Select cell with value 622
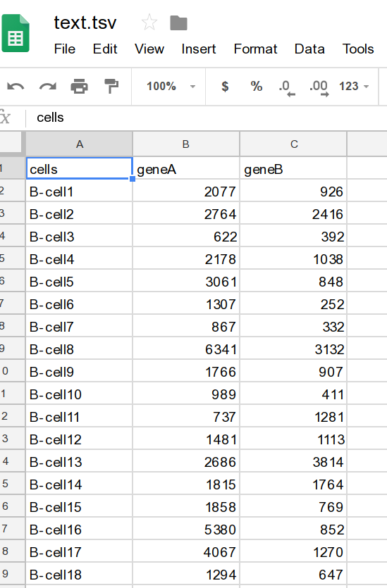Screen dimensions: 387x588 [x=186, y=236]
